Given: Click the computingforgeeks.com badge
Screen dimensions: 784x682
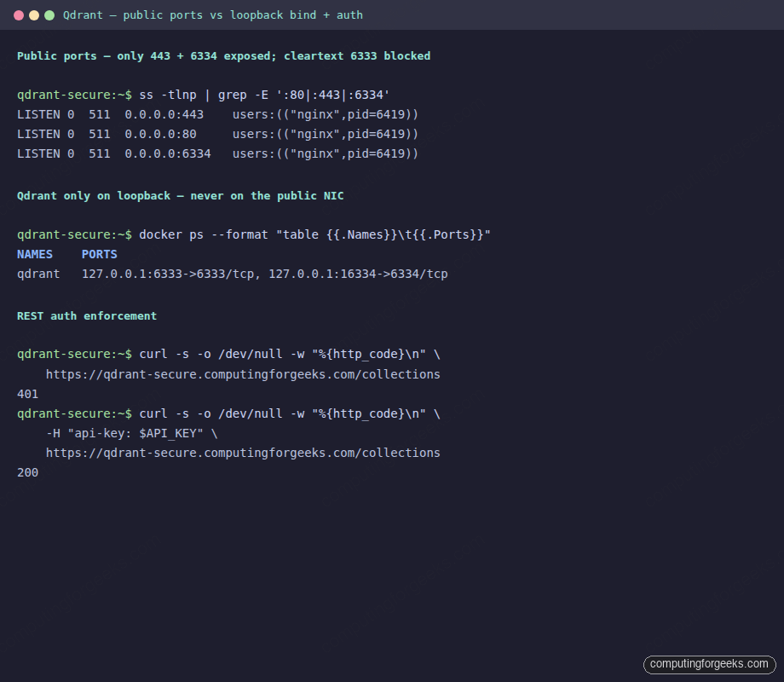Looking at the screenshot, I should point(709,664).
